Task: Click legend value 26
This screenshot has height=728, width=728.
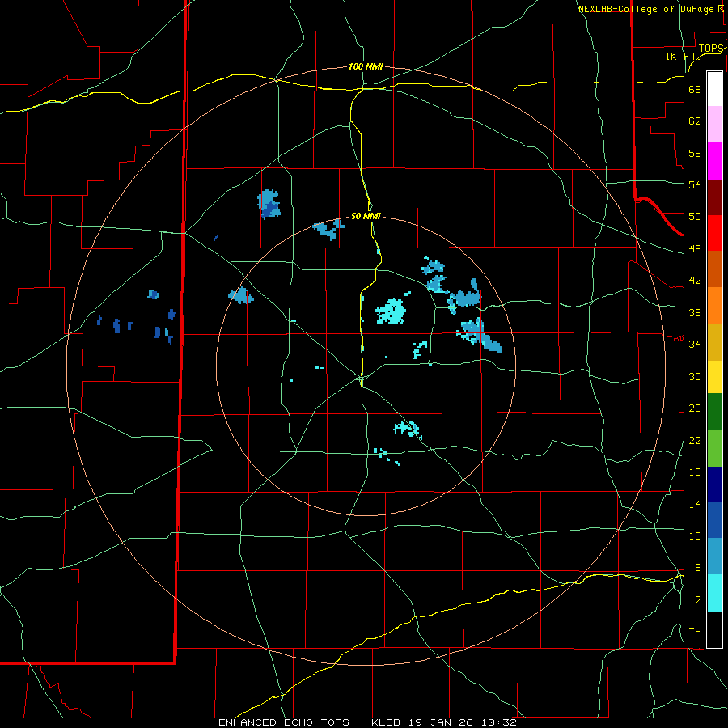Action: point(695,408)
